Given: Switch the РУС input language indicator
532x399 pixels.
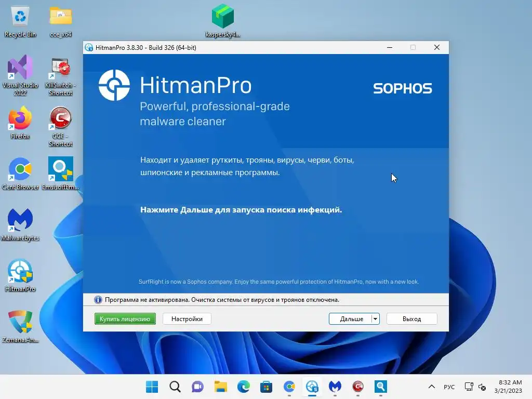Looking at the screenshot, I should coord(449,387).
